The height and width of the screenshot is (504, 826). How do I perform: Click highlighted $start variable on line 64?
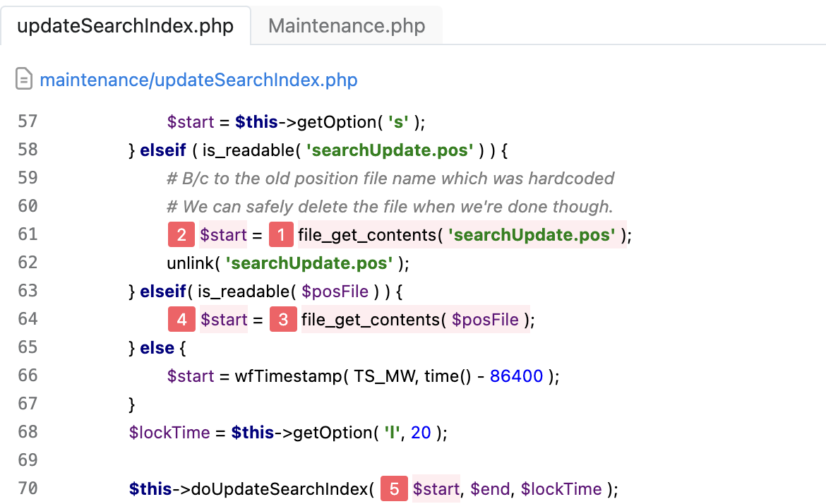point(224,320)
